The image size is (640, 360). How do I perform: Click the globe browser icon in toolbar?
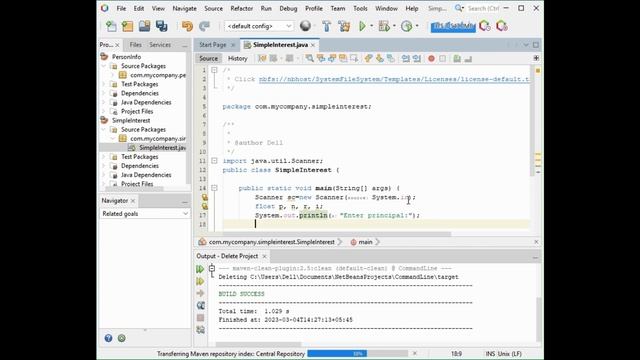tap(305, 26)
